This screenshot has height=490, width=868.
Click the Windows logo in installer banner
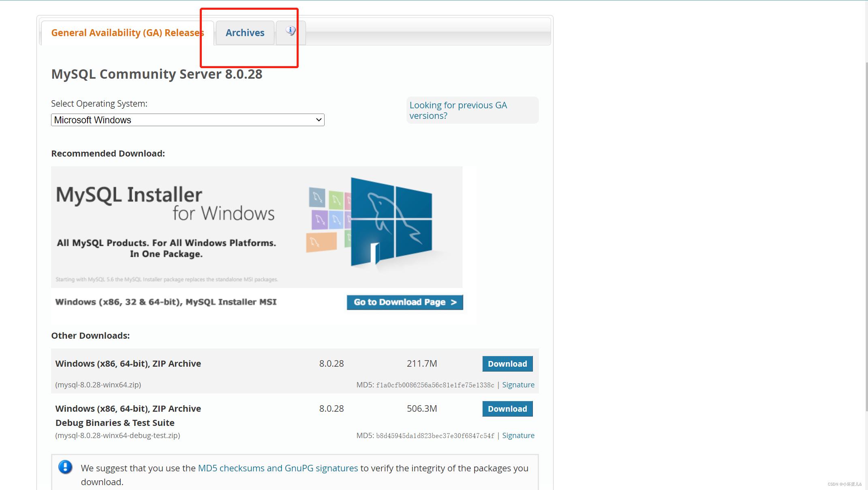click(391, 221)
